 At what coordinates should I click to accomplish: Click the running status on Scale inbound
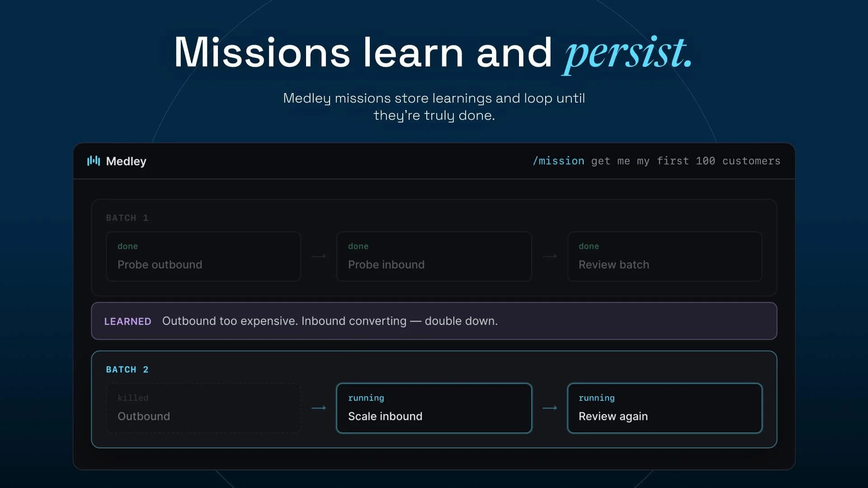366,398
